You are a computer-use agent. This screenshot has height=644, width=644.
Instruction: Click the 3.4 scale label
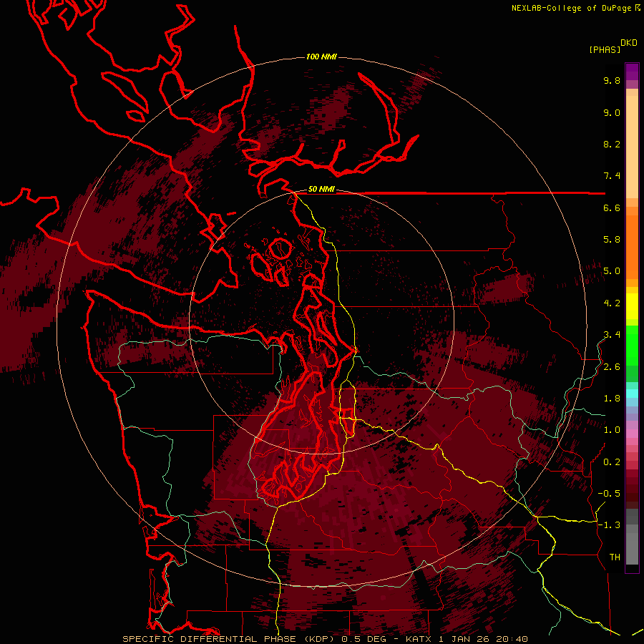tap(612, 335)
